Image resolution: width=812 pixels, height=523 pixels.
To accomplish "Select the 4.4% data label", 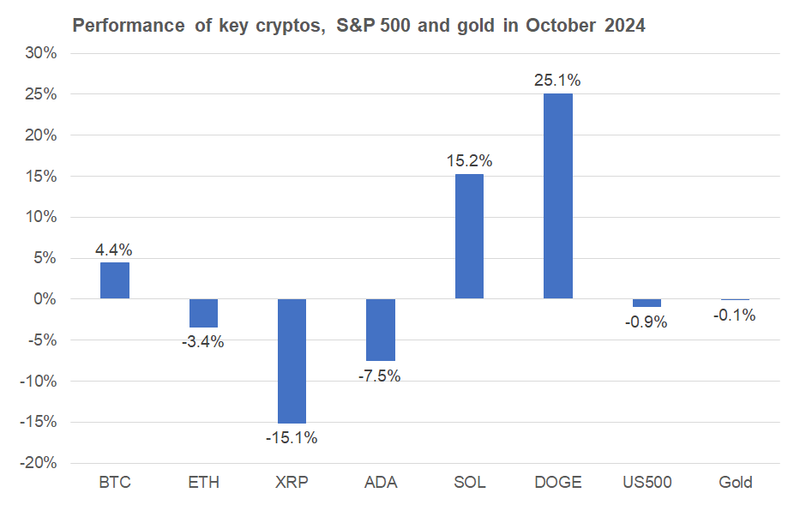I will point(115,249).
